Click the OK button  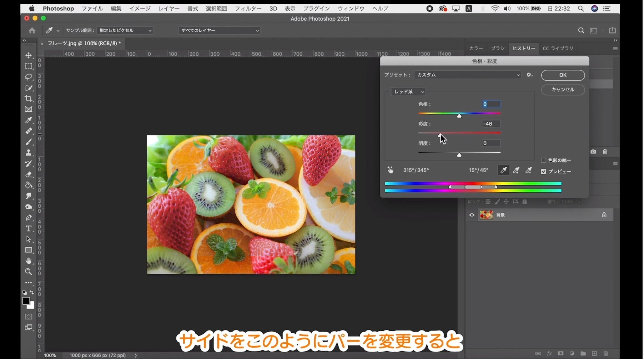point(563,75)
